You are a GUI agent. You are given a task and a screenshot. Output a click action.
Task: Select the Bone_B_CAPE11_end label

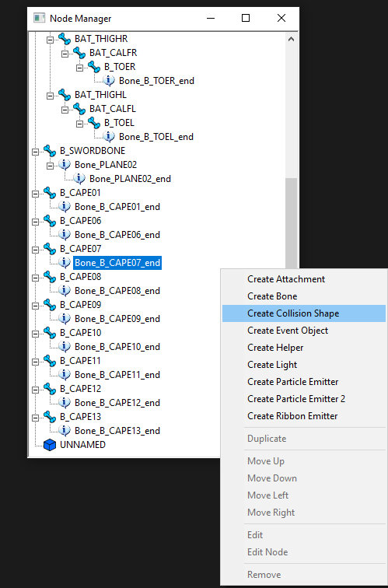(117, 375)
